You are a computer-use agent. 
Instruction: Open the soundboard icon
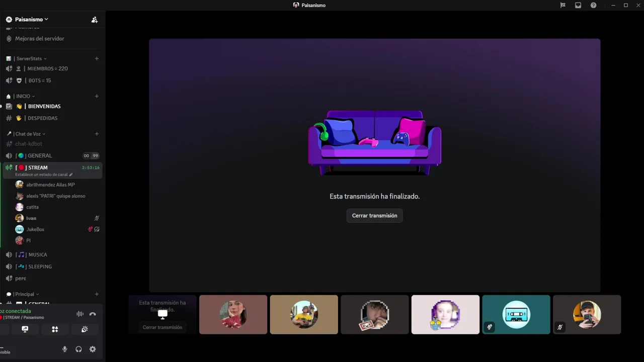point(85,329)
